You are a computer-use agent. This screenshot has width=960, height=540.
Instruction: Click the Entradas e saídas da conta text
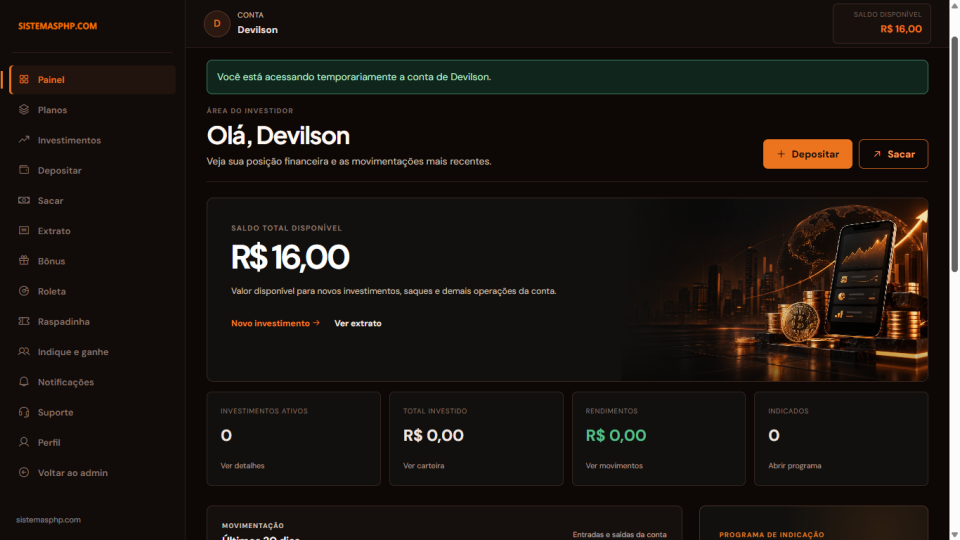(620, 535)
